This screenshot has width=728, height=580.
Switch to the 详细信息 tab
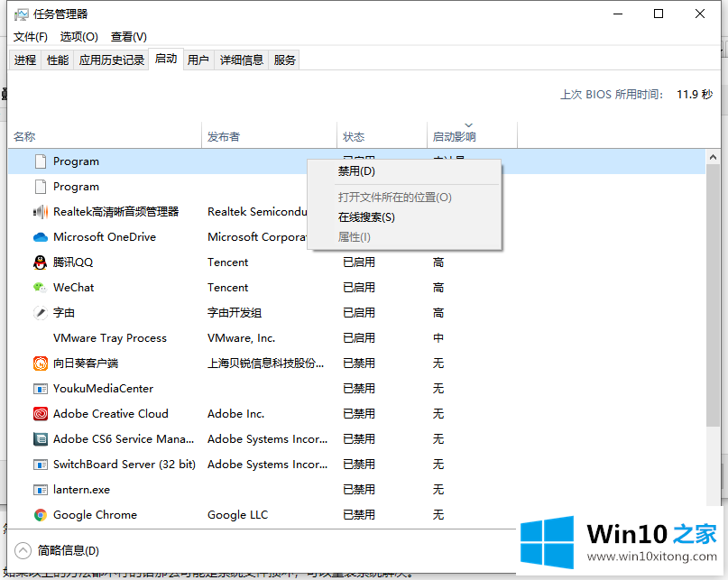[x=242, y=60]
